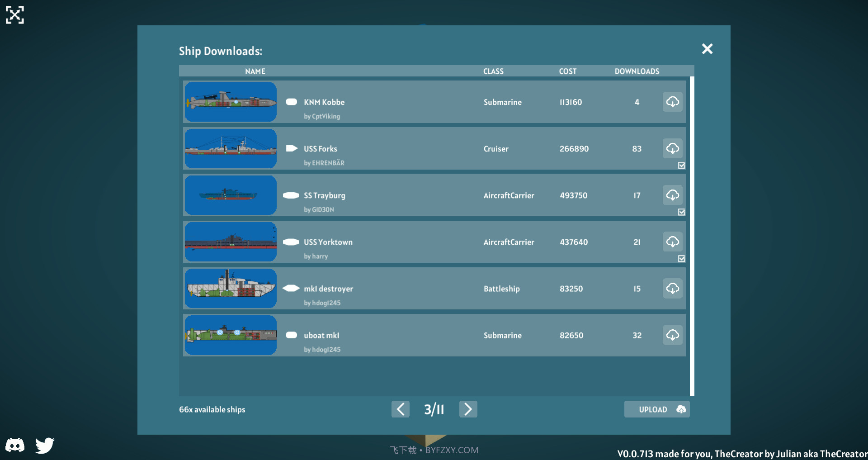Image resolution: width=868 pixels, height=460 pixels.
Task: Close the Ship Downloads dialog
Action: click(707, 49)
